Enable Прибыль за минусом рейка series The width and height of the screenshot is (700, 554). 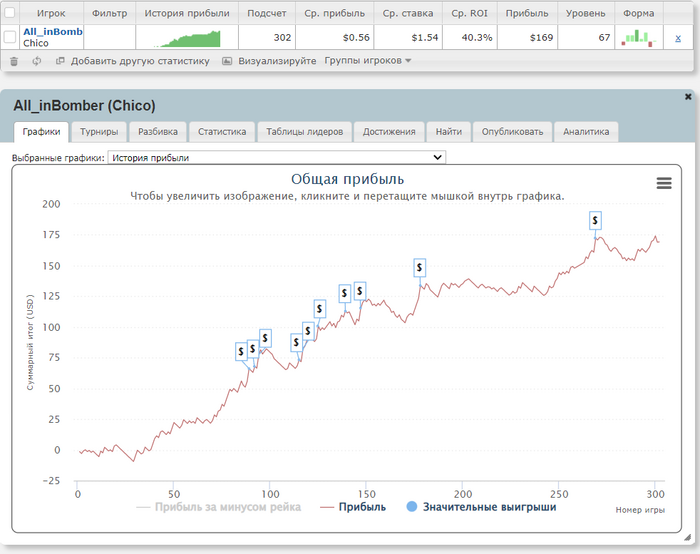[x=218, y=507]
